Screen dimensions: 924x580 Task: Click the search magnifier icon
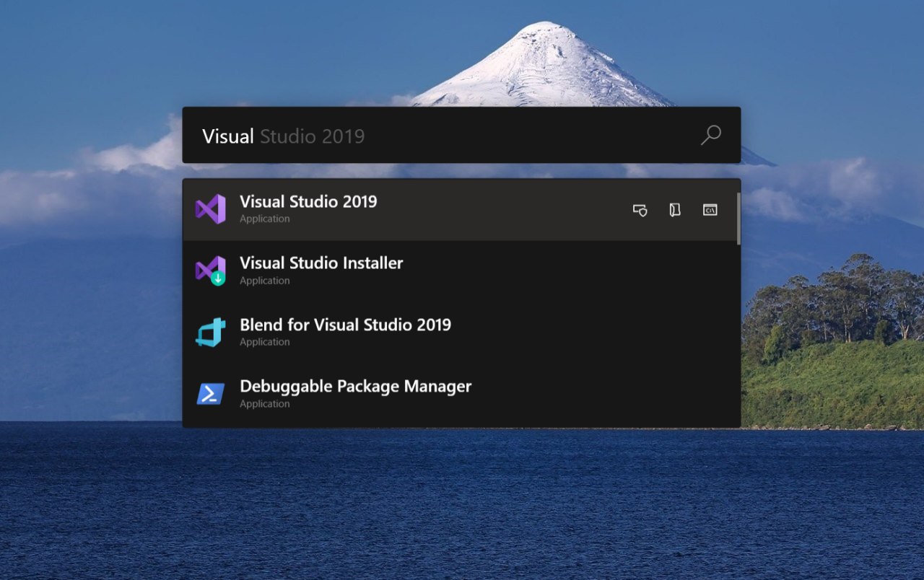pyautogui.click(x=711, y=135)
